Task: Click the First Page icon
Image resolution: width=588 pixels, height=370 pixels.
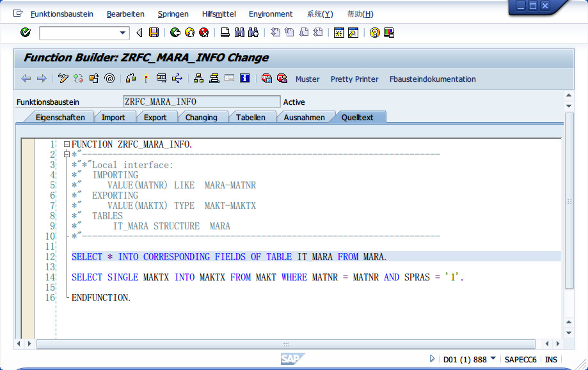Action: point(275,33)
